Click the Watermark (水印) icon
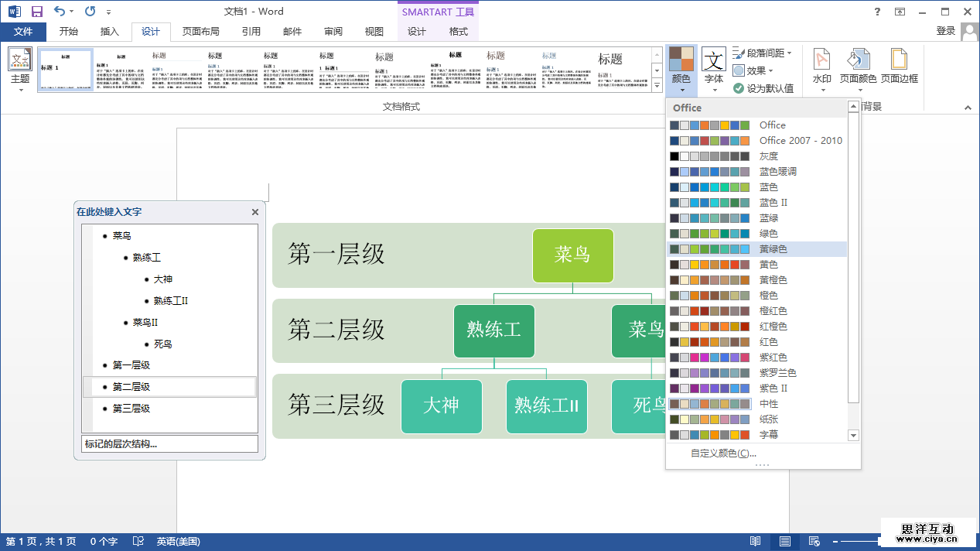Screen dimensions: 980x551 [821, 66]
